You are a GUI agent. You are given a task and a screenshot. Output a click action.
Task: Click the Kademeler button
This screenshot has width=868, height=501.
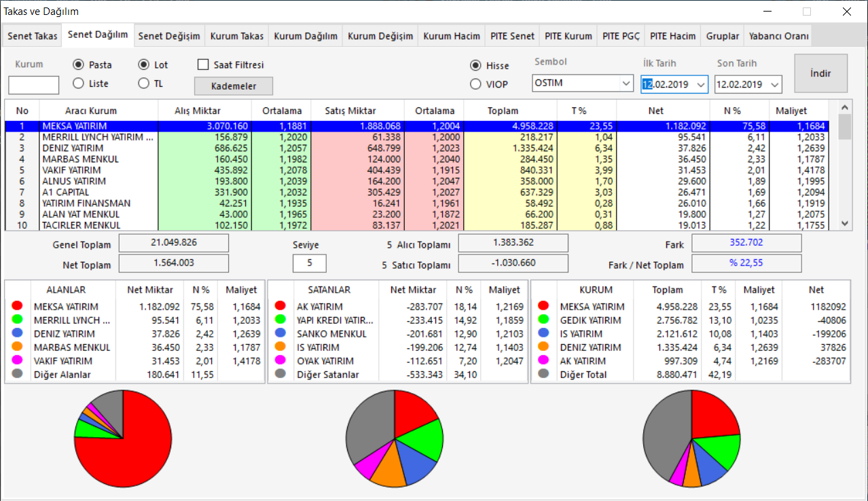pyautogui.click(x=234, y=86)
